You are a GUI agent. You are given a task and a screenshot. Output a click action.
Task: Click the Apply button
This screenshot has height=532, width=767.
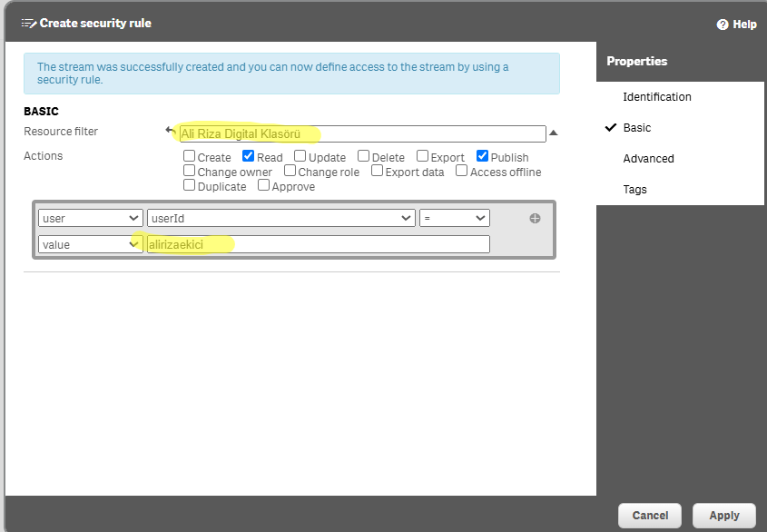click(x=723, y=516)
